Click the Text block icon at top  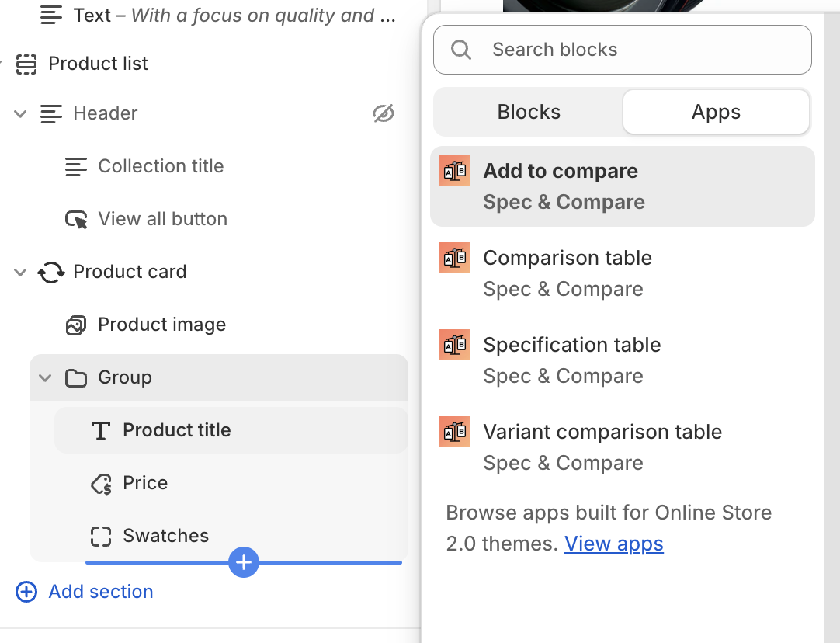click(x=51, y=15)
